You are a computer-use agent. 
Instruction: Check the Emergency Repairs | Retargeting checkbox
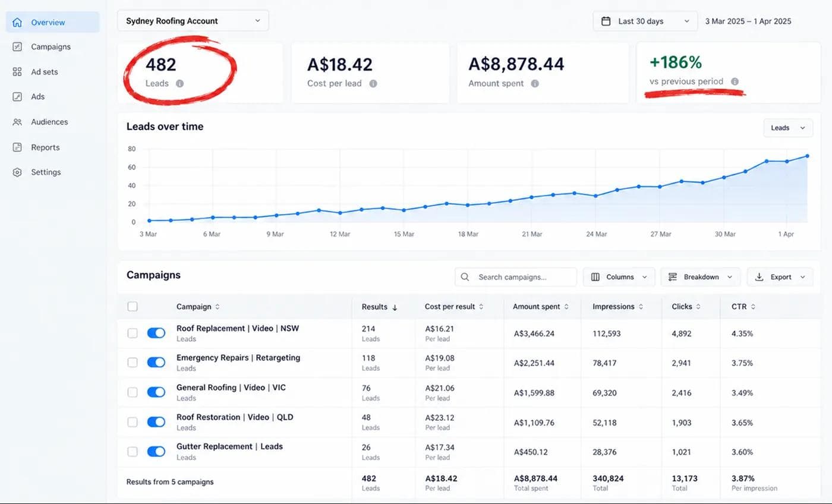click(x=133, y=363)
